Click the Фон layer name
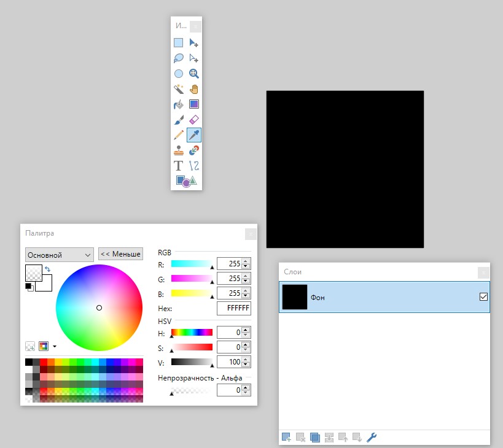This screenshot has height=448, width=503. [318, 298]
